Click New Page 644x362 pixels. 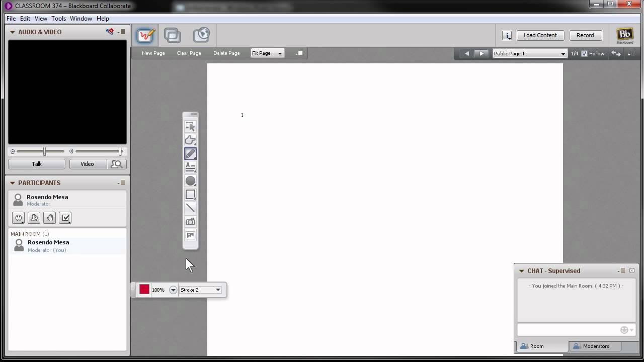tap(153, 53)
